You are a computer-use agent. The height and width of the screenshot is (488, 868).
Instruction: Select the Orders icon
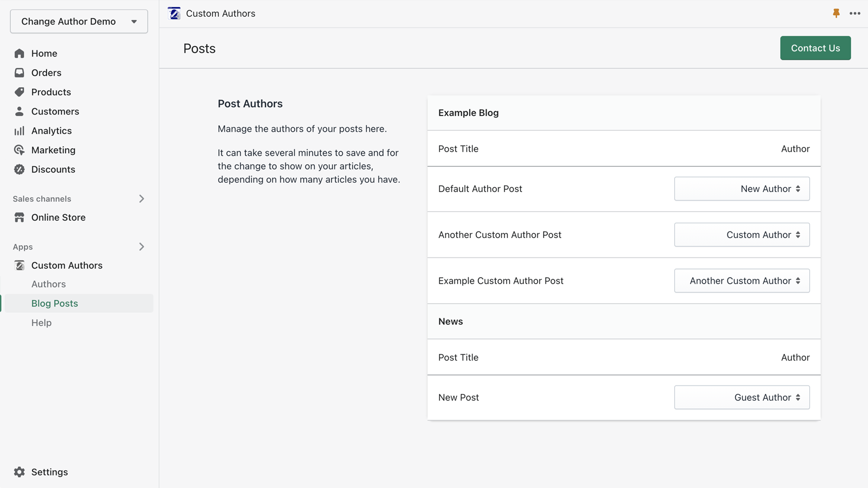[20, 72]
